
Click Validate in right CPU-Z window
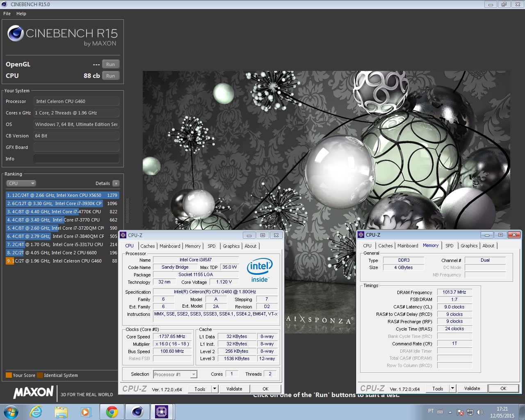point(472,388)
